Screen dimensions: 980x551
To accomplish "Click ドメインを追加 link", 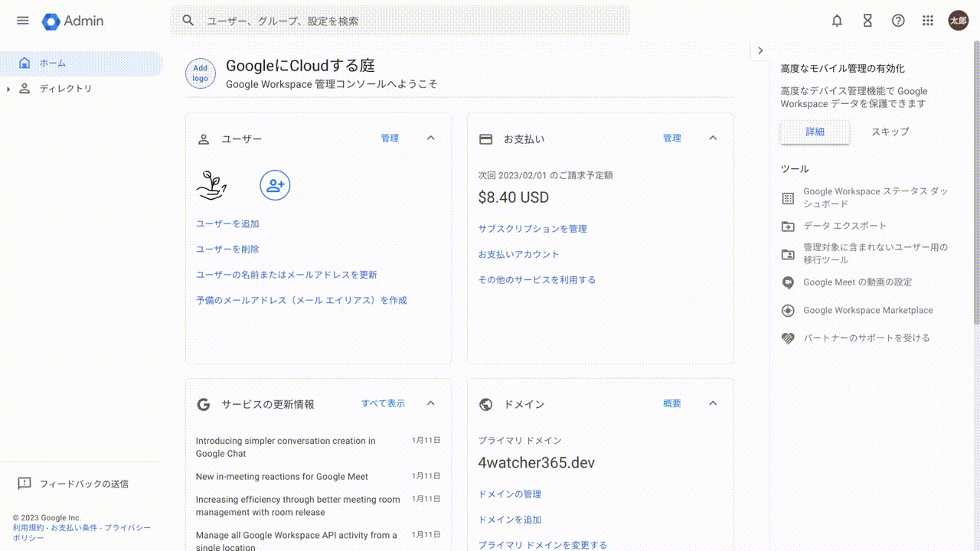I will pyautogui.click(x=510, y=520).
